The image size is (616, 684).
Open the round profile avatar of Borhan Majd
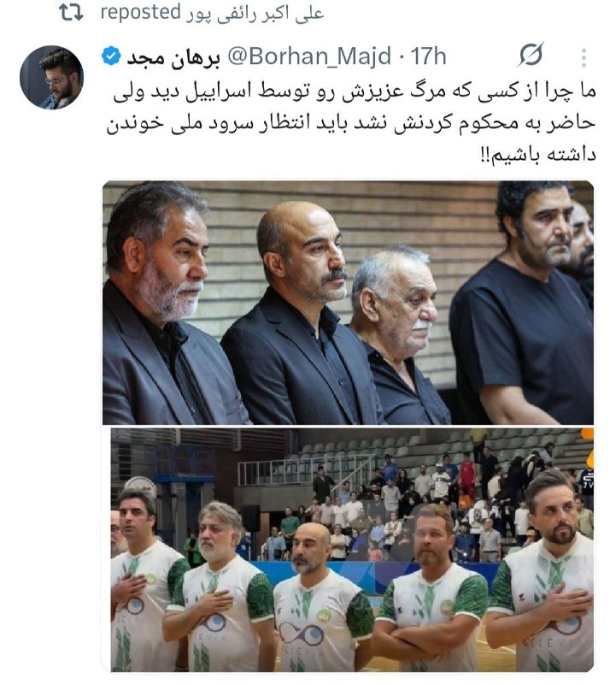[x=51, y=77]
